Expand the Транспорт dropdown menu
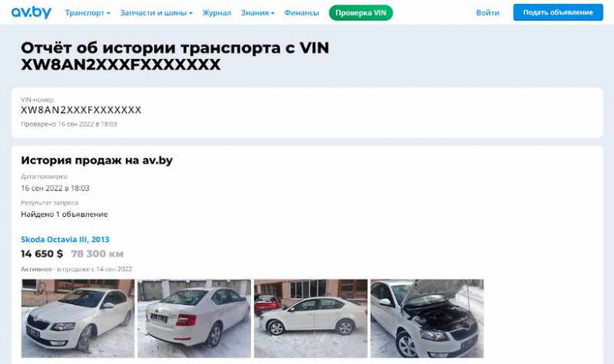614x364 pixels. coord(87,13)
